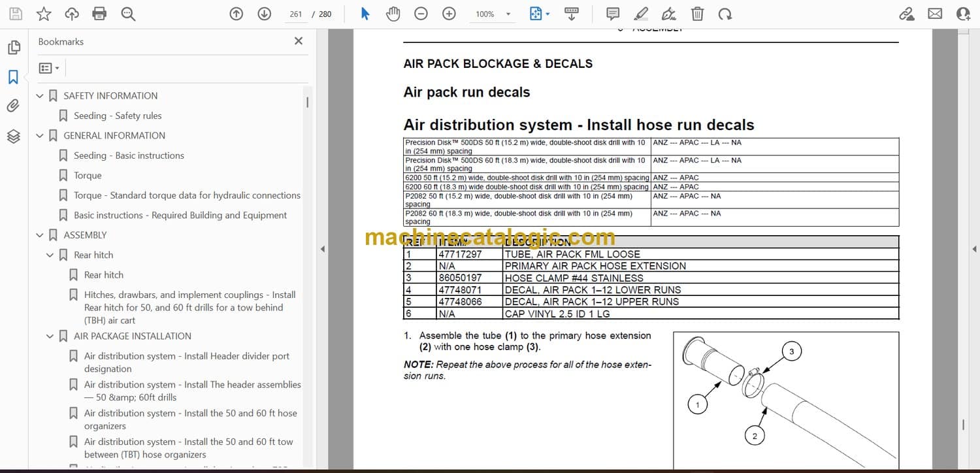Open the share link tool
The image size is (980, 473).
coord(906,14)
